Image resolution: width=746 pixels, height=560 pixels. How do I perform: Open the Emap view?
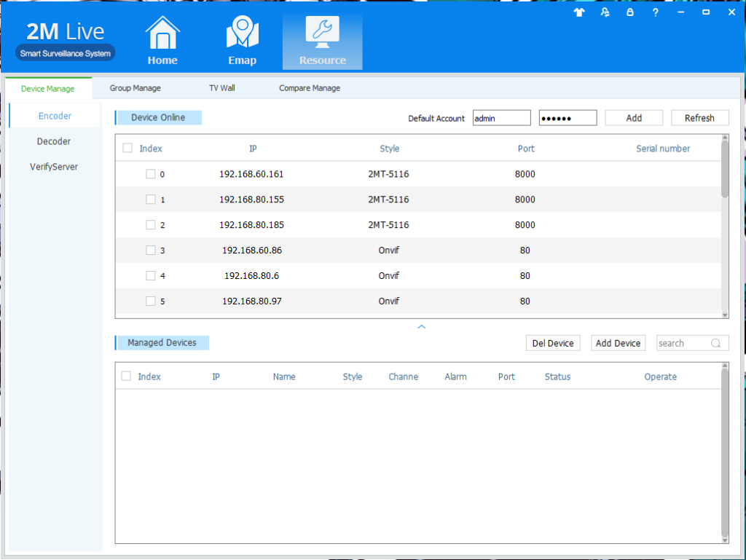[x=242, y=39]
